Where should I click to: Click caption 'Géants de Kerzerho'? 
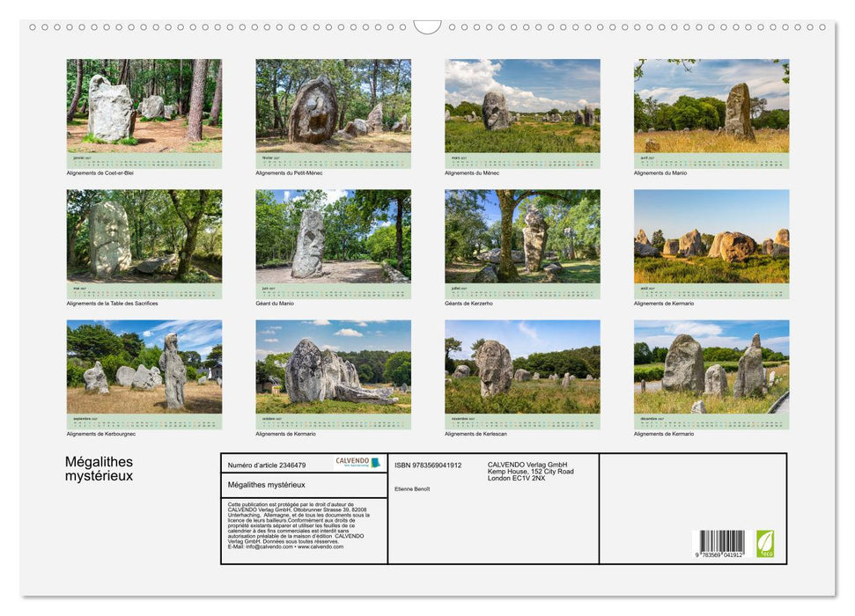[x=468, y=303]
